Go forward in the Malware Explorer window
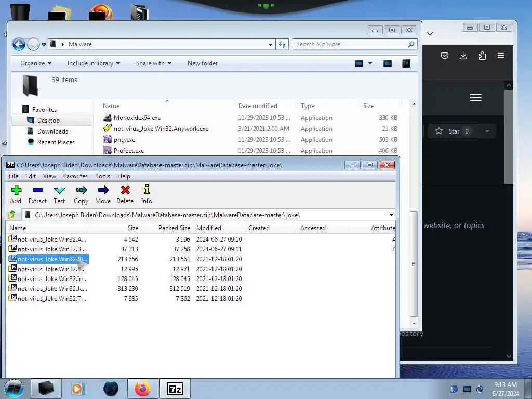Screen dimensions: 532x399 pos(33,44)
